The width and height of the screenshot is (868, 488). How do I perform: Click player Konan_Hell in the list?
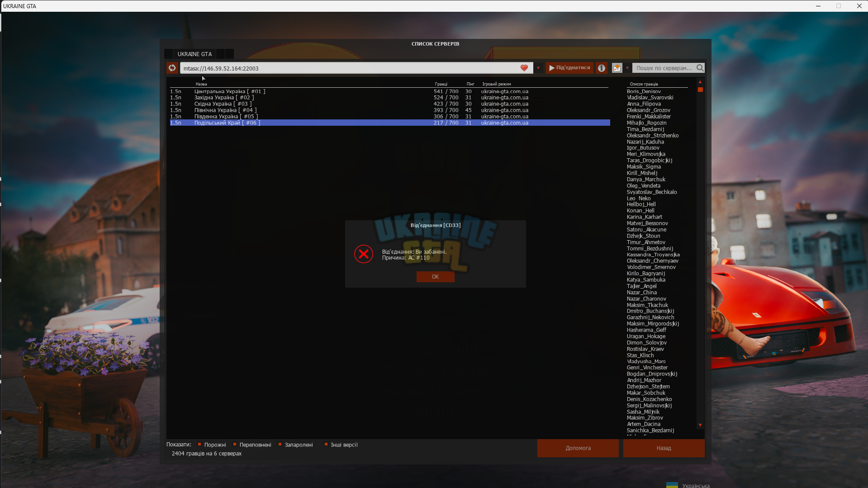pyautogui.click(x=640, y=211)
